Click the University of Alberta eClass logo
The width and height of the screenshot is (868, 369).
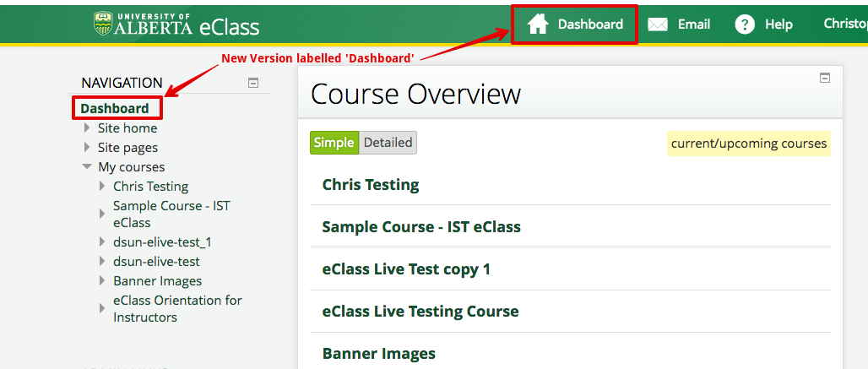[176, 24]
